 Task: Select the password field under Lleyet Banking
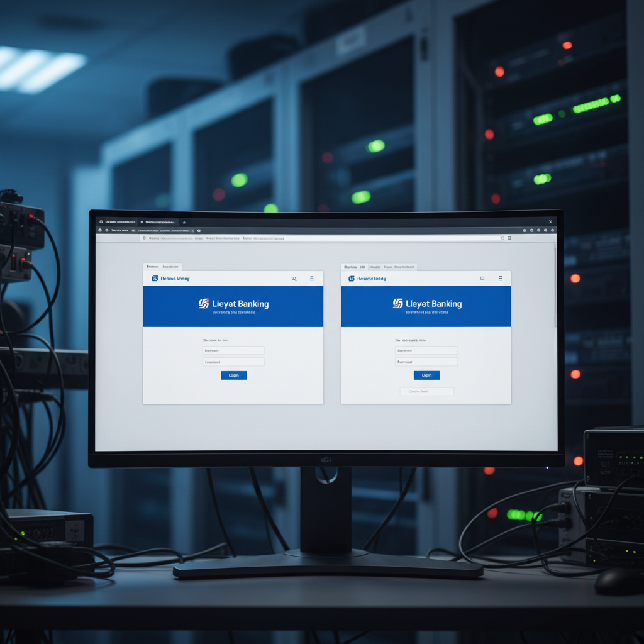[x=426, y=362]
